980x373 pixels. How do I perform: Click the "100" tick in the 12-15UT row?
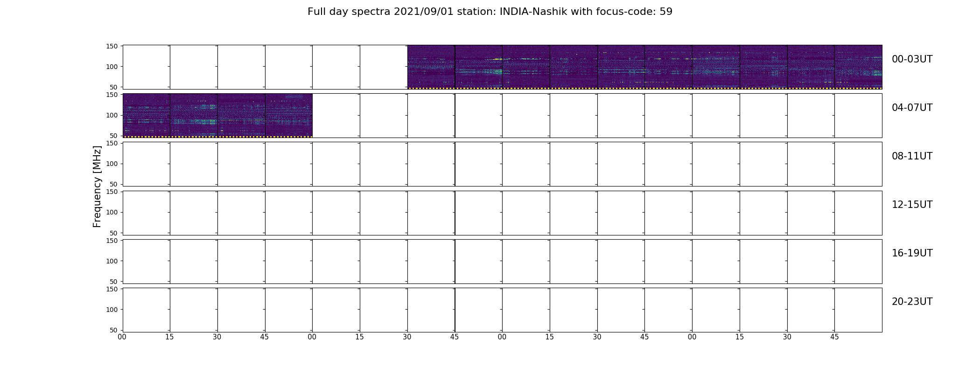pos(112,212)
